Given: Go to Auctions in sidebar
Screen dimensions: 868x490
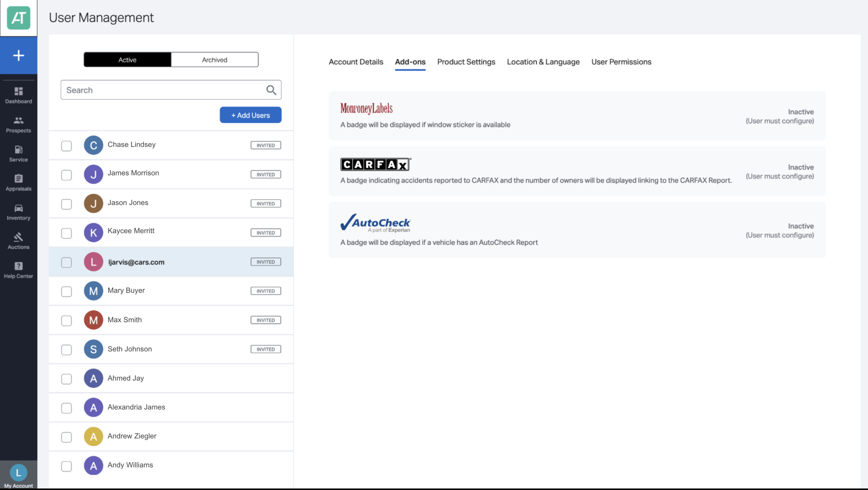Looking at the screenshot, I should pos(19,241).
